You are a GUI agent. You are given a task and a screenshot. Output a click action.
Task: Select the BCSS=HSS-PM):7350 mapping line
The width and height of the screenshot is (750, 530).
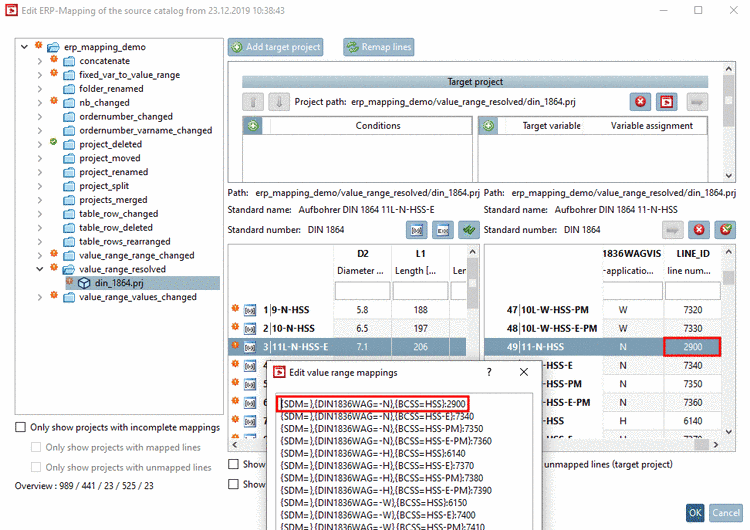382,429
